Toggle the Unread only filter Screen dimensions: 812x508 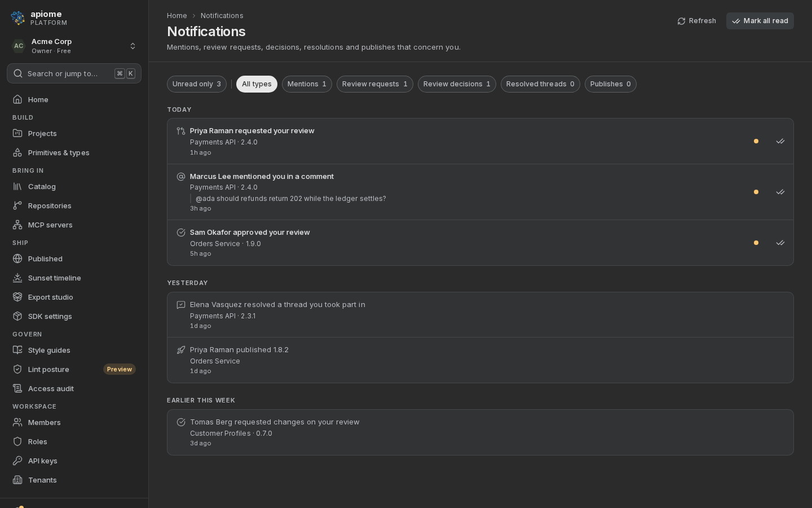click(197, 84)
